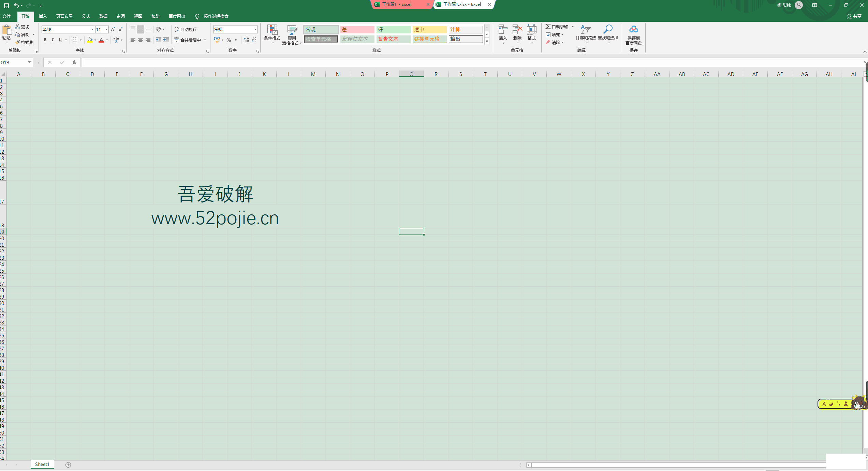Expand the Name Box dropdown
868x471 pixels.
click(x=29, y=62)
